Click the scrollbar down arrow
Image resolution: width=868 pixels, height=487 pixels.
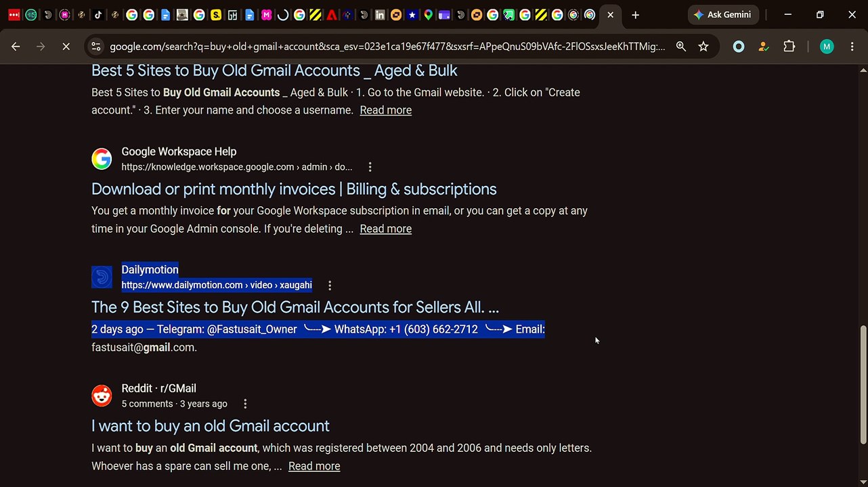[863, 481]
